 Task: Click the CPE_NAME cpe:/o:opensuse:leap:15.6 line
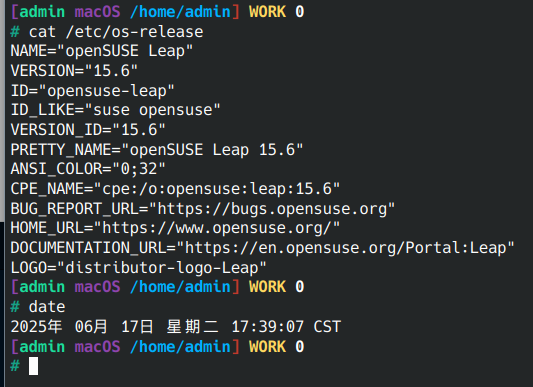point(175,189)
